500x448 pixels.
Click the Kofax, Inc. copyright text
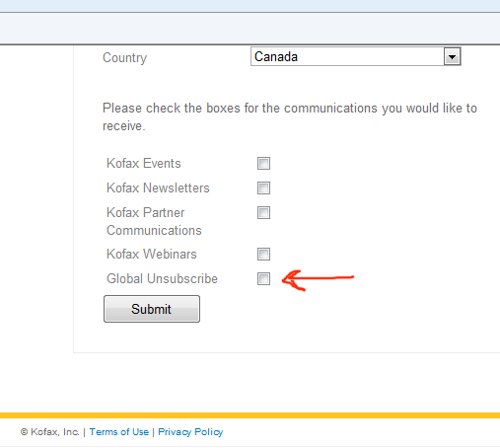pyautogui.click(x=49, y=432)
